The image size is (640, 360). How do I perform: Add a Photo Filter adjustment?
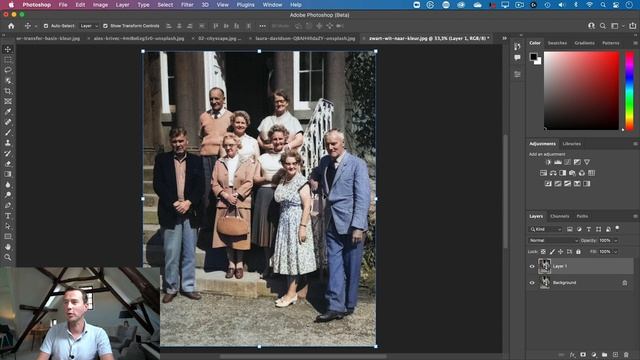(x=572, y=173)
